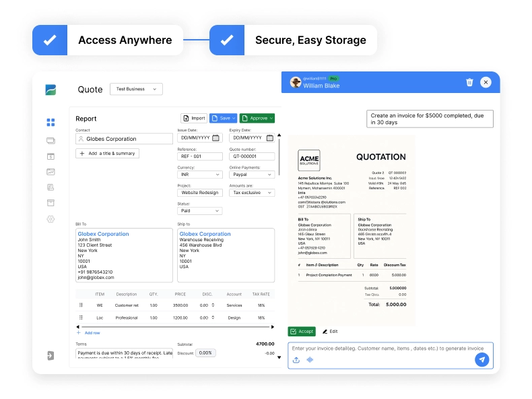This screenshot has height=399, width=532.
Task: Open the Issue Date calendar picker
Action: tap(216, 138)
